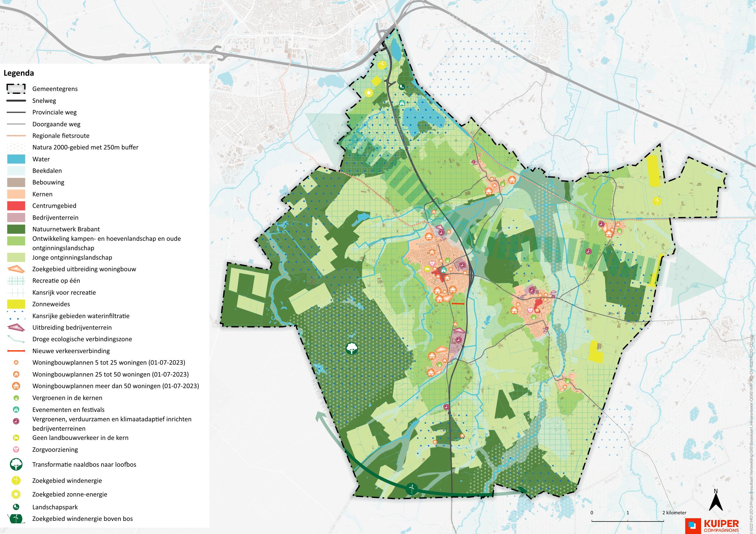Click legend tree icon for Transformatie naaldbos

click(x=16, y=465)
